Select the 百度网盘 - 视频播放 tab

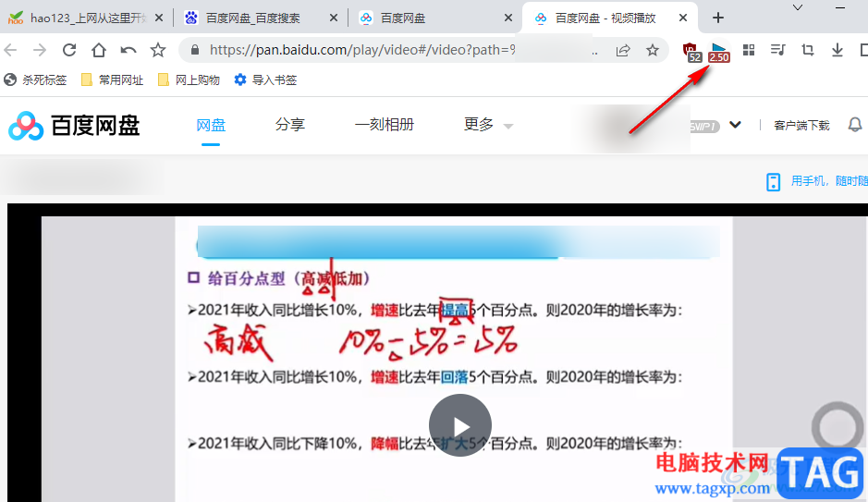click(x=609, y=18)
